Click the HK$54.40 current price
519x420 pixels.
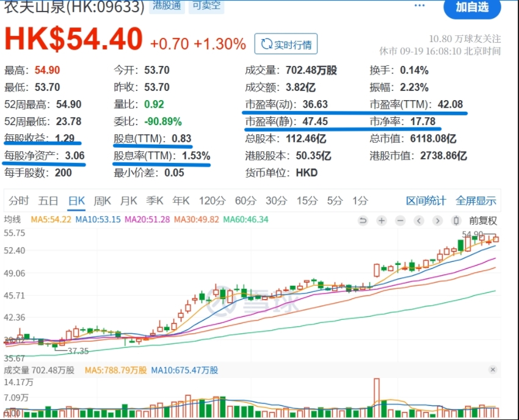tap(73, 38)
